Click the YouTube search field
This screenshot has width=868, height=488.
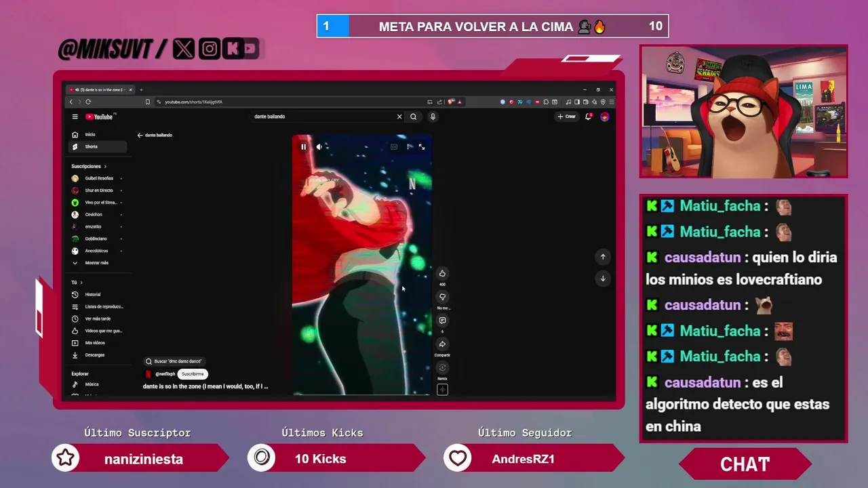tap(323, 117)
